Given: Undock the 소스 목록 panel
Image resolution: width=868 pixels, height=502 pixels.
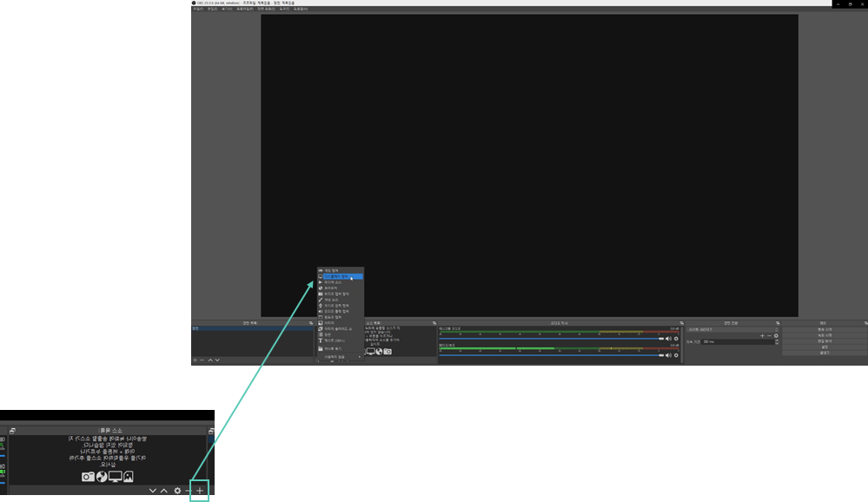Looking at the screenshot, I should tap(434, 323).
